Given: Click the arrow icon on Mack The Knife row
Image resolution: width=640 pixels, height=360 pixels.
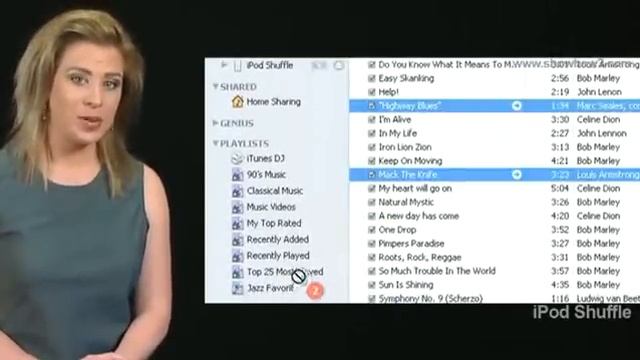Looking at the screenshot, I should [x=517, y=175].
